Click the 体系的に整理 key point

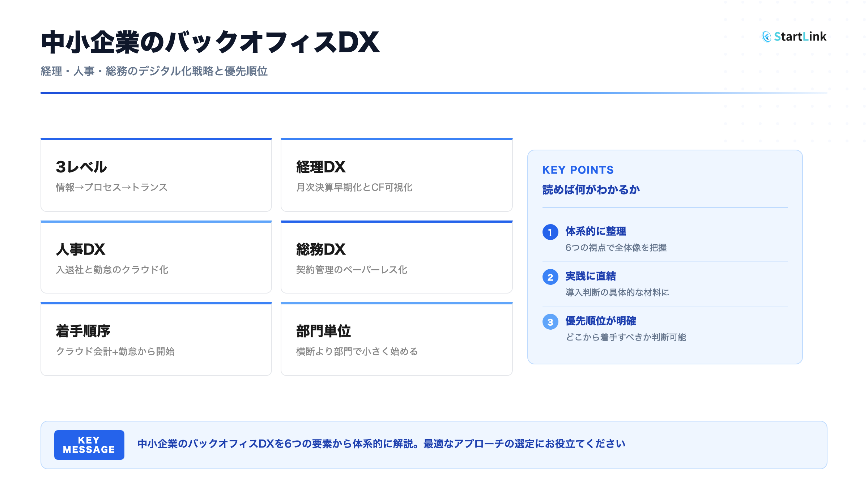point(596,231)
